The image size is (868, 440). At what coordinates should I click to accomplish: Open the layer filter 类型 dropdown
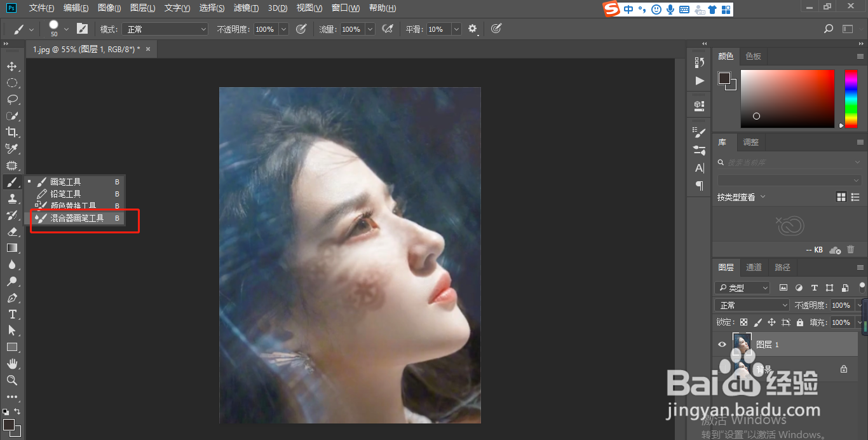pyautogui.click(x=742, y=288)
